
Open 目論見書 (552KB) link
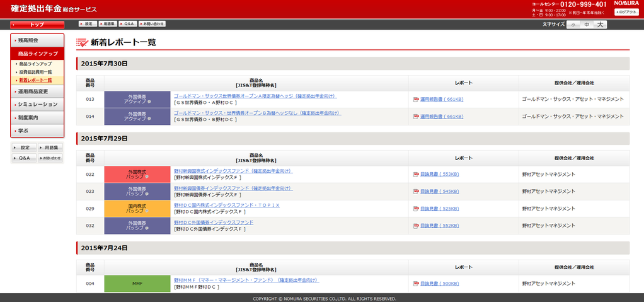pos(439,226)
